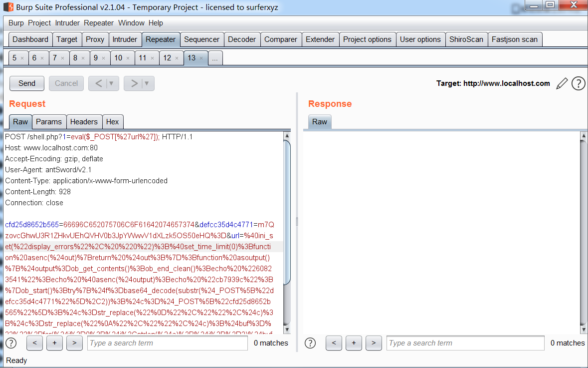Viewport: 588px width, 368px height.
Task: Open the Fastjson scan tab
Action: (x=515, y=39)
